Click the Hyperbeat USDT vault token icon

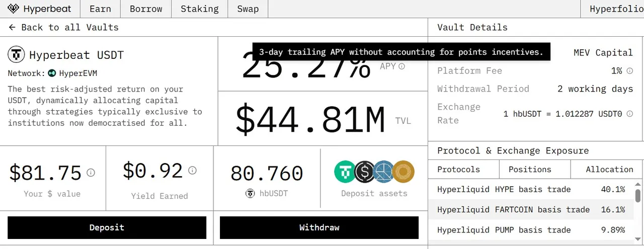pyautogui.click(x=16, y=54)
